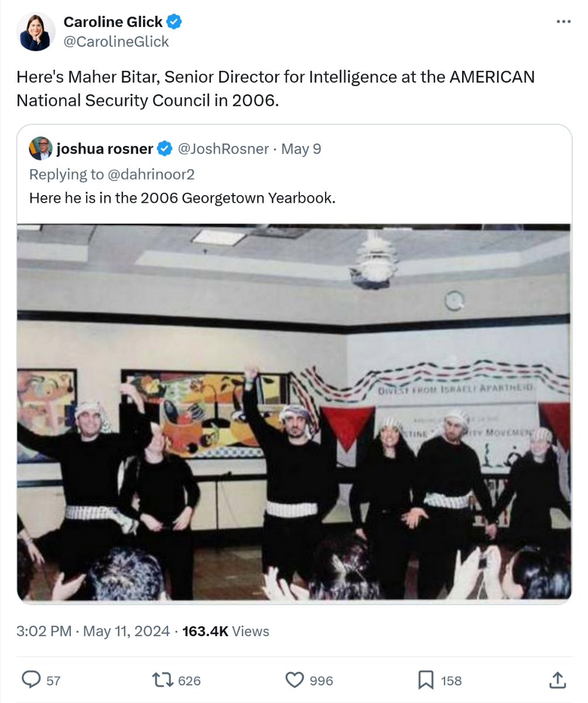This screenshot has height=703, width=588.
Task: Open Caroline Glick's profile picture
Action: (x=36, y=32)
